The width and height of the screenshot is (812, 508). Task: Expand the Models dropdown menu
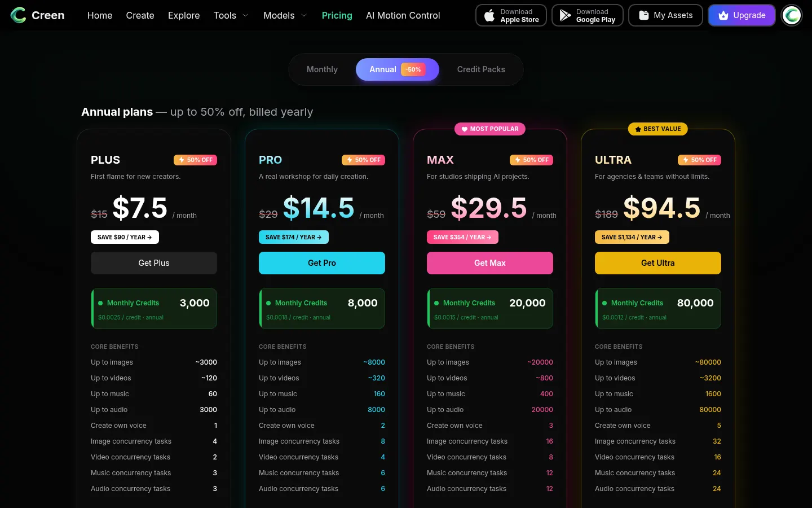[285, 15]
